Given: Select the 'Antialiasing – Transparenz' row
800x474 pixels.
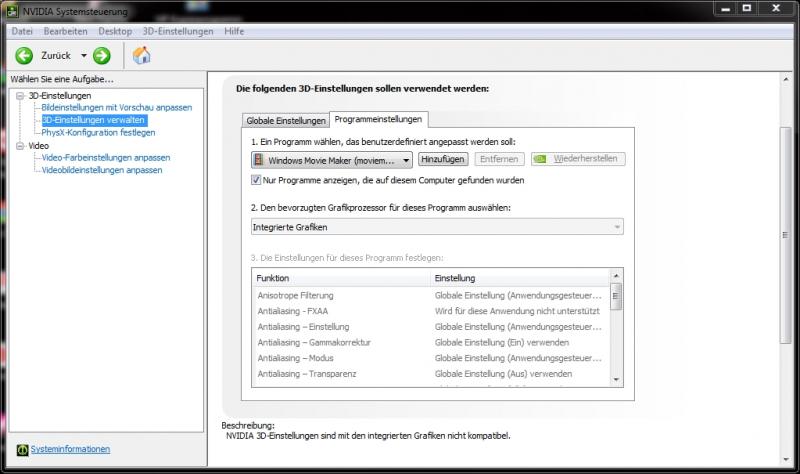Looking at the screenshot, I should (431, 374).
